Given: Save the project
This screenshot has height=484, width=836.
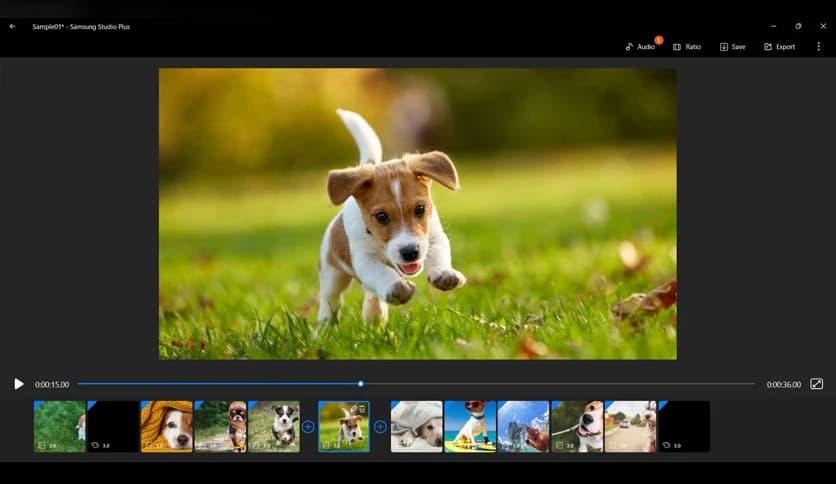Looking at the screenshot, I should click(733, 47).
